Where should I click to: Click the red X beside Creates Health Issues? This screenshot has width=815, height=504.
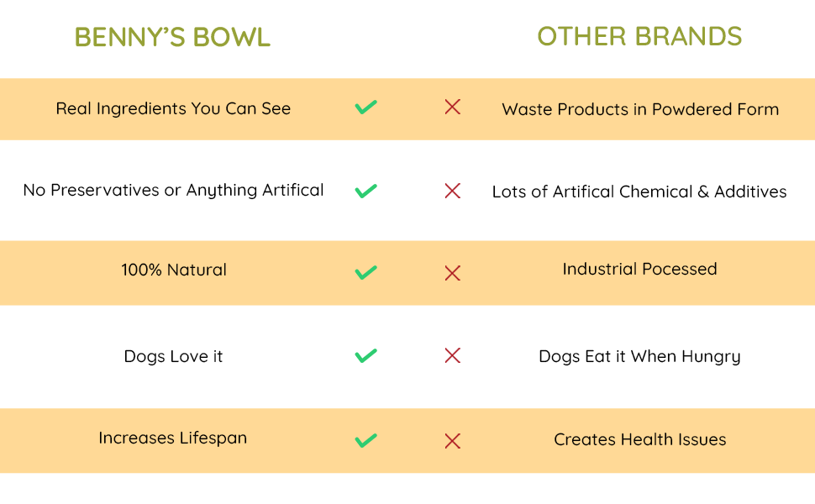[452, 441]
